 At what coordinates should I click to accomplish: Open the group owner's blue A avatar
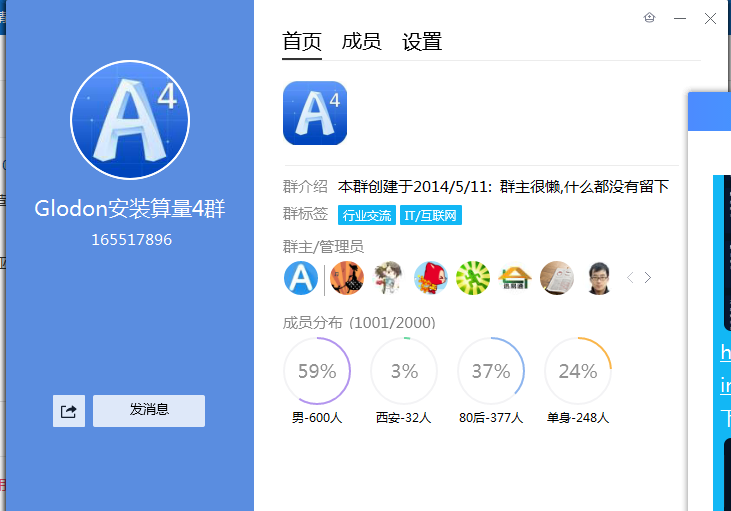pos(301,278)
